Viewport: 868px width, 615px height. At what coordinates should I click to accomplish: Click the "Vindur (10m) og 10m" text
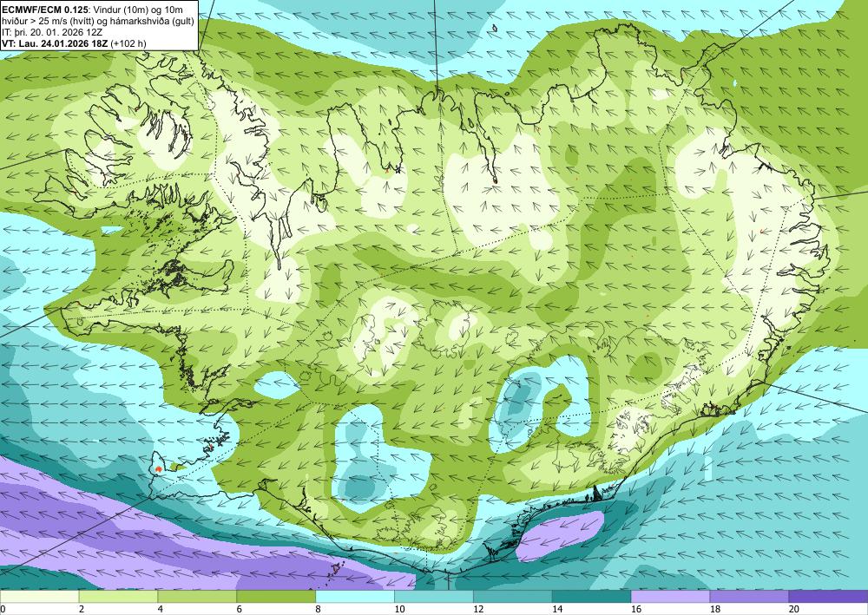tap(138, 10)
